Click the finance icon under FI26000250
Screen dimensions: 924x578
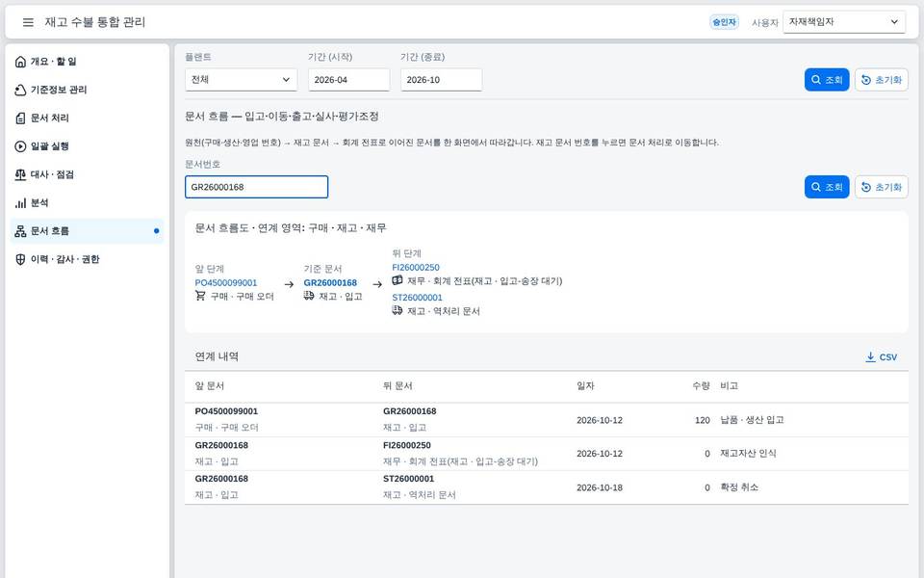tap(398, 280)
